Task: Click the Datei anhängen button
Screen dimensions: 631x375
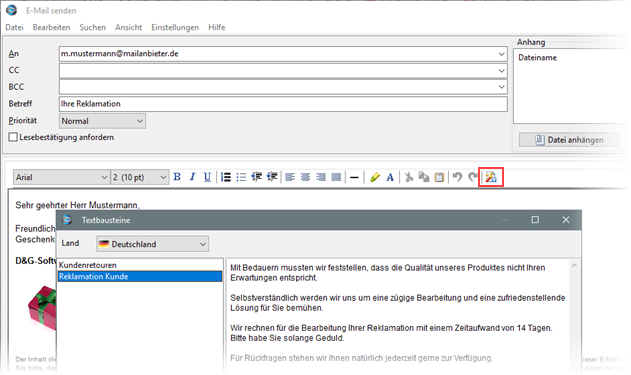Action: pyautogui.click(x=569, y=140)
